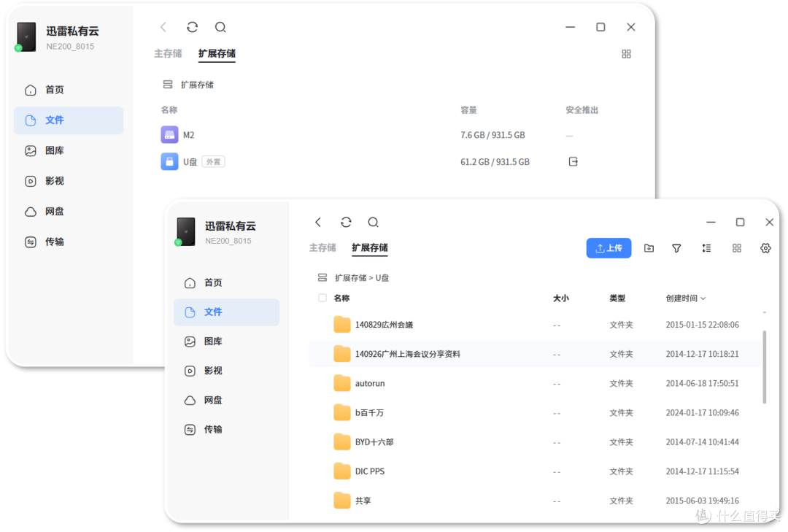The width and height of the screenshot is (788, 532).
Task: Click date 2024-01-17 10:09:46
Action: 702,413
